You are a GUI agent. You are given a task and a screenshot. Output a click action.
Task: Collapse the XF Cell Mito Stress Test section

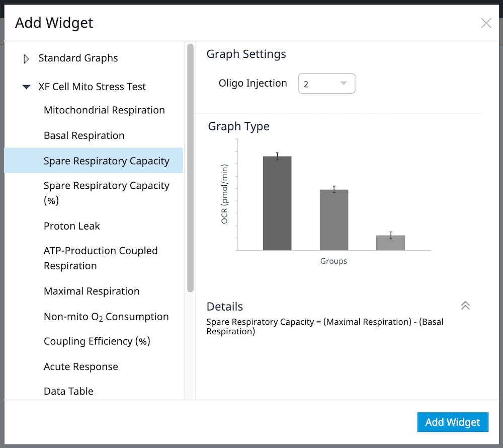(x=27, y=87)
